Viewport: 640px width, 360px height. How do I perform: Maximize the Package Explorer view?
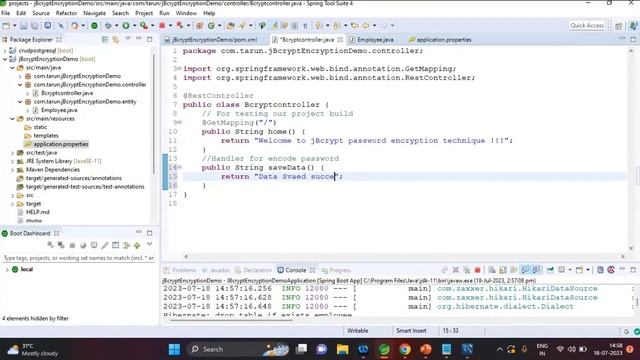pos(149,39)
